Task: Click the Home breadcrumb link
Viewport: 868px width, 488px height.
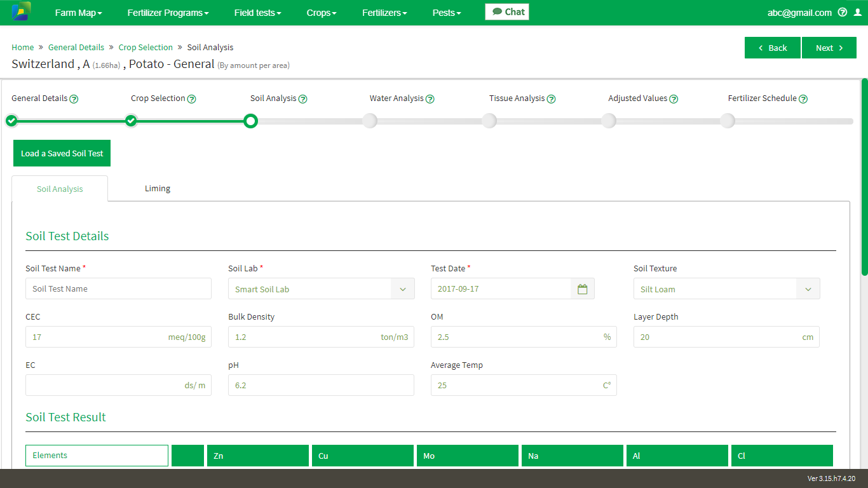Action: pyautogui.click(x=23, y=48)
